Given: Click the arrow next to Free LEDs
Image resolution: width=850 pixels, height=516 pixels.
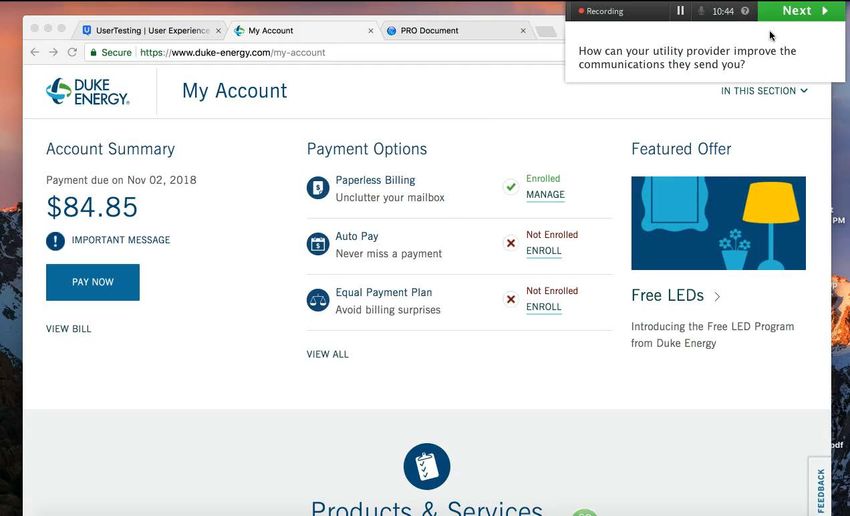Looking at the screenshot, I should click(x=717, y=296).
